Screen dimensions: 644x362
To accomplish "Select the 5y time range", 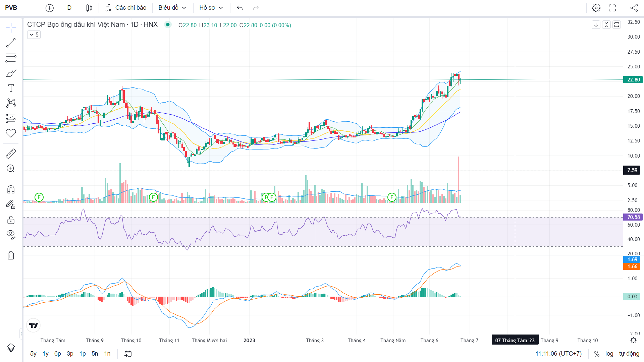I will 33,354.
